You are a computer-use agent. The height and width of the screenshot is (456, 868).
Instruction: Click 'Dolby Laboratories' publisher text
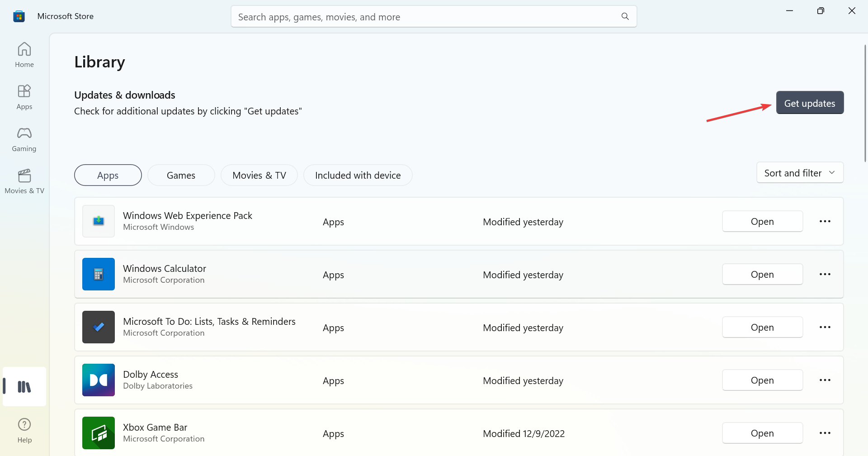(158, 386)
